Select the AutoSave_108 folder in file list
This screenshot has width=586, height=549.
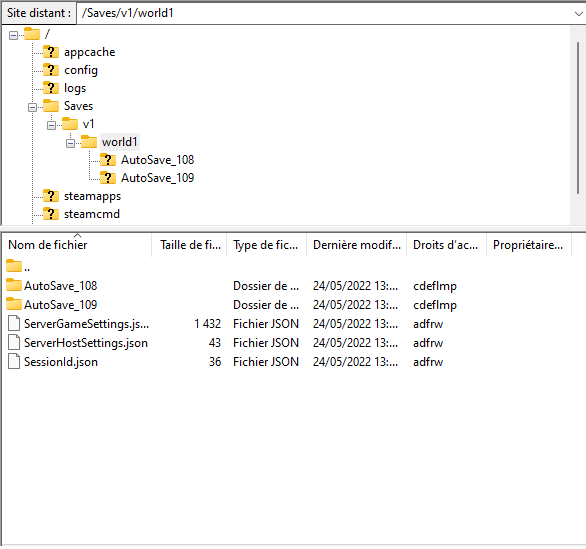(x=61, y=286)
